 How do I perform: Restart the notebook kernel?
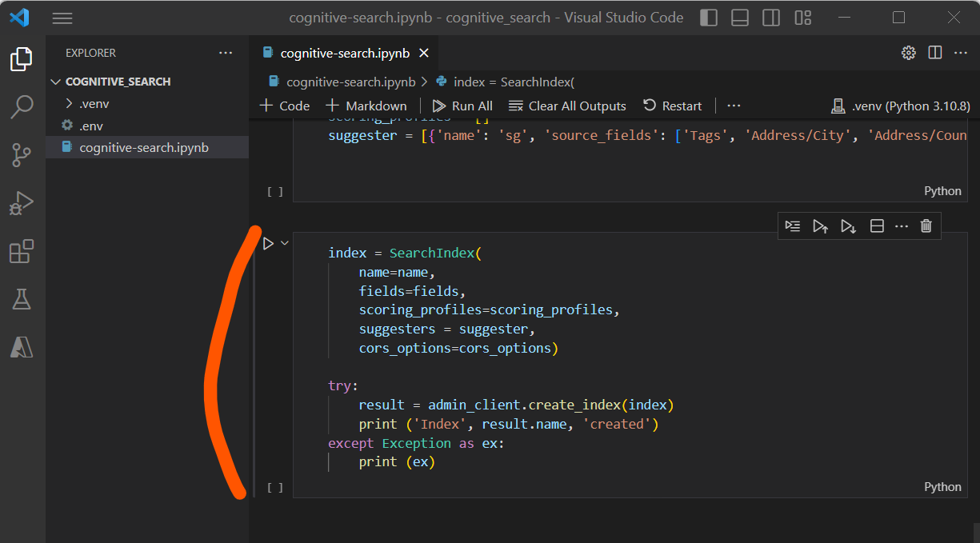point(672,106)
